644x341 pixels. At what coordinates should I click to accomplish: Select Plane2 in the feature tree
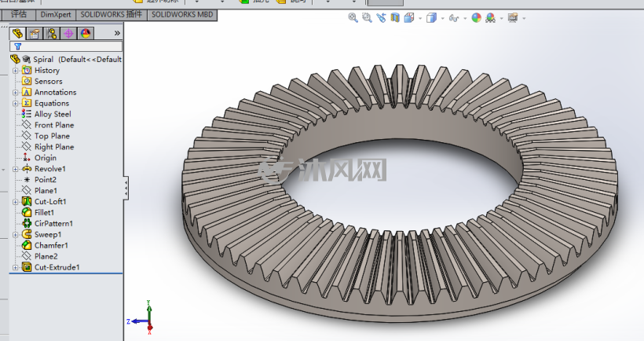point(46,256)
